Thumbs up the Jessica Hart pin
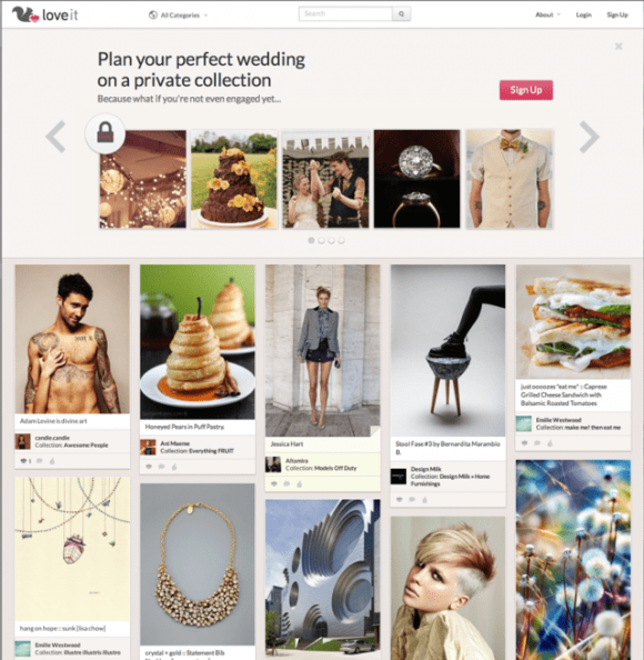Viewport: 644px width, 660px height. coord(299,484)
